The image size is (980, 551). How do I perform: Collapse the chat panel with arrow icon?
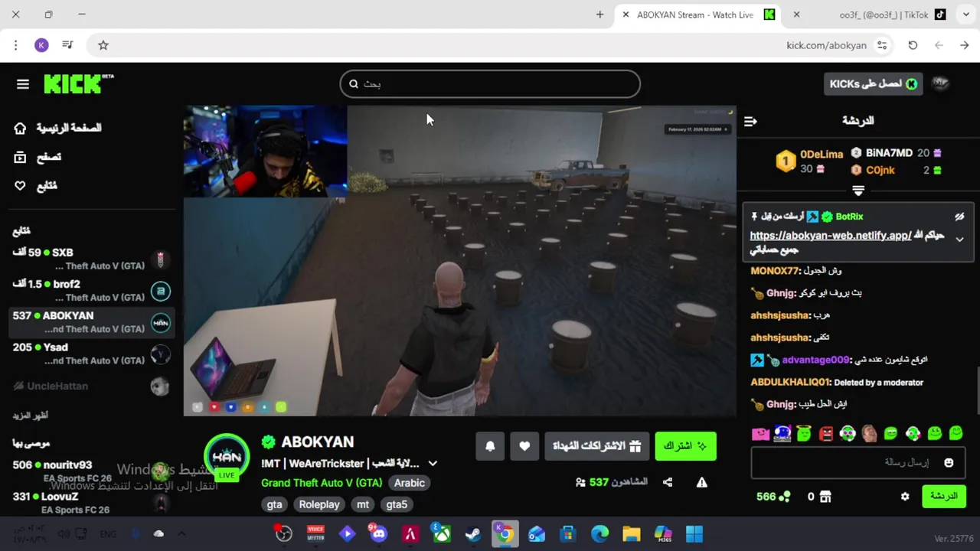(x=750, y=121)
